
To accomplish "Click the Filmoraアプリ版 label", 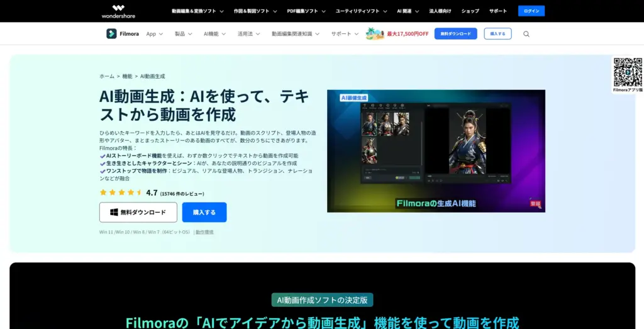I will coord(628,89).
